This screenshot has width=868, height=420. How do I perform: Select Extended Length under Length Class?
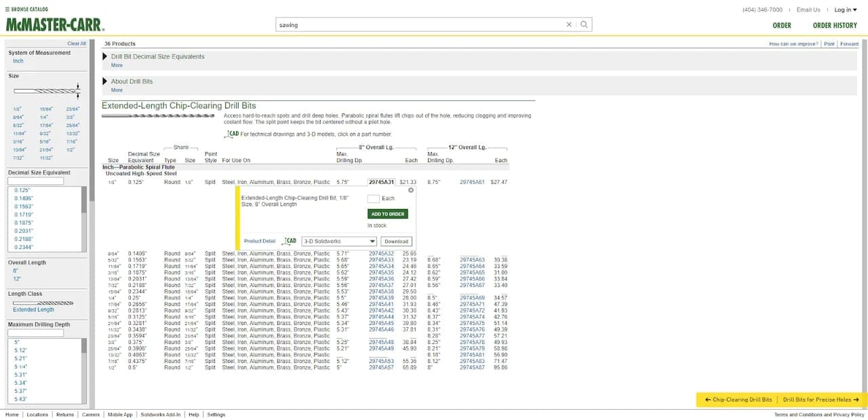(34, 310)
